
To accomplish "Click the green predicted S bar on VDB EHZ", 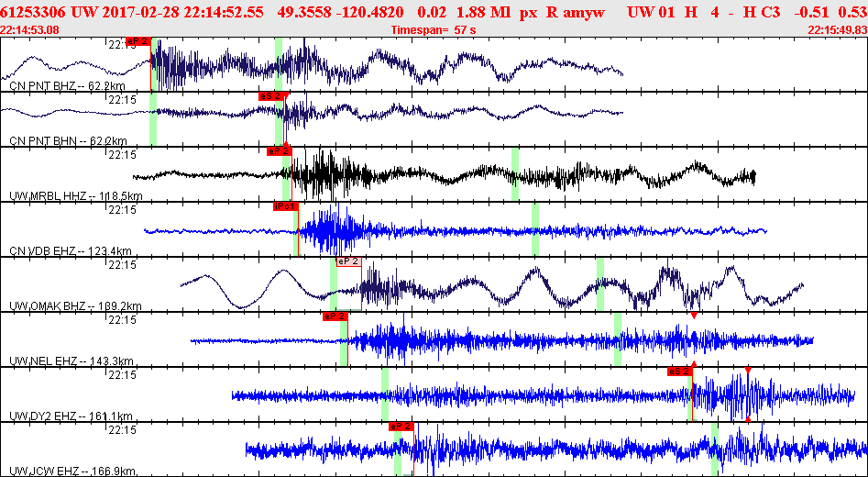I will click(535, 228).
